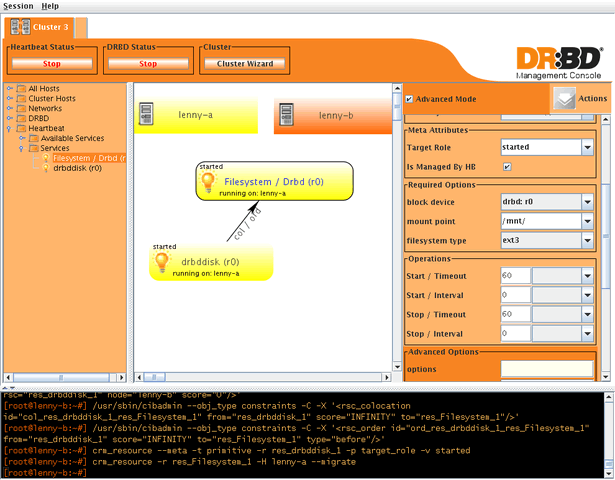Expand the DRBD tree node
This screenshot has width=615, height=480.
tap(10, 118)
